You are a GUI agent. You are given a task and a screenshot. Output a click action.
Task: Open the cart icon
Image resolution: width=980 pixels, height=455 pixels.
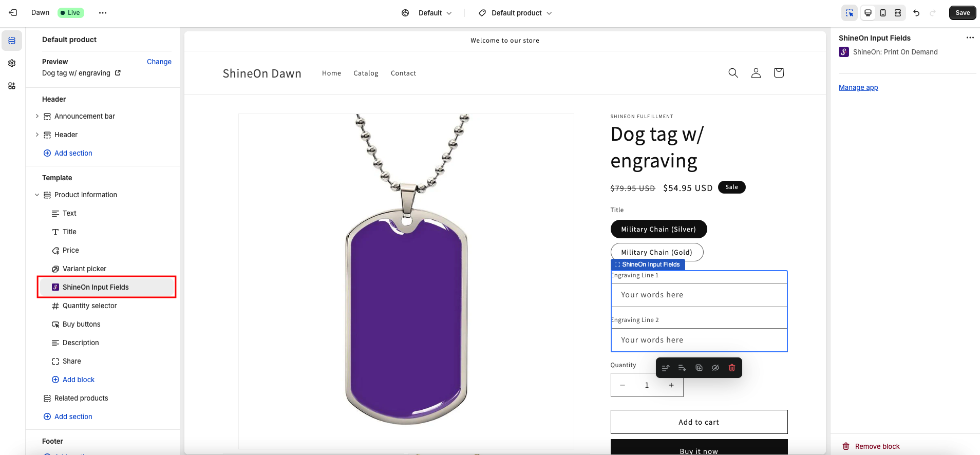[x=779, y=73]
